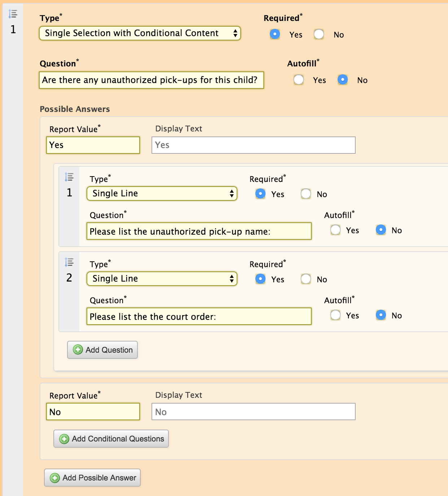This screenshot has width=448, height=496.
Task: Enable Autofill Yes for court order question
Action: pyautogui.click(x=335, y=315)
